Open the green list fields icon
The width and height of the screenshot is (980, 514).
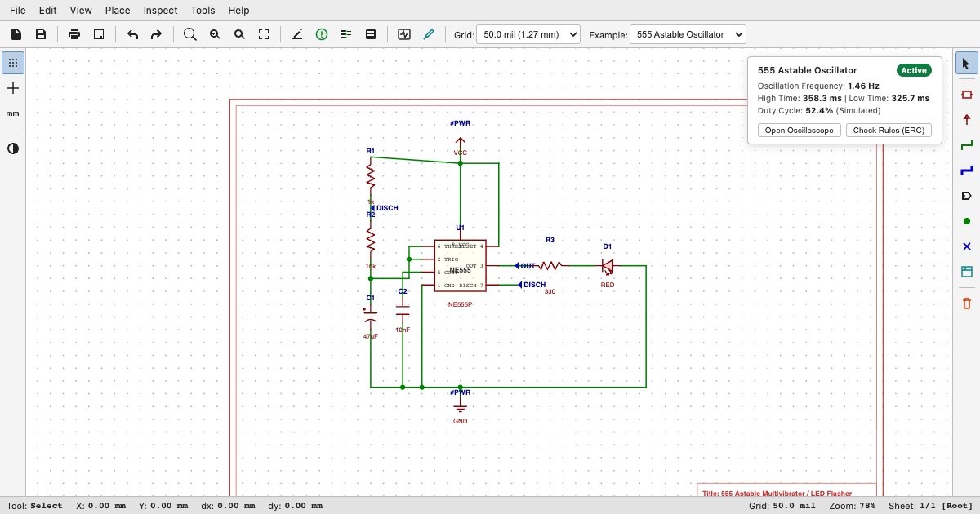coord(346,34)
